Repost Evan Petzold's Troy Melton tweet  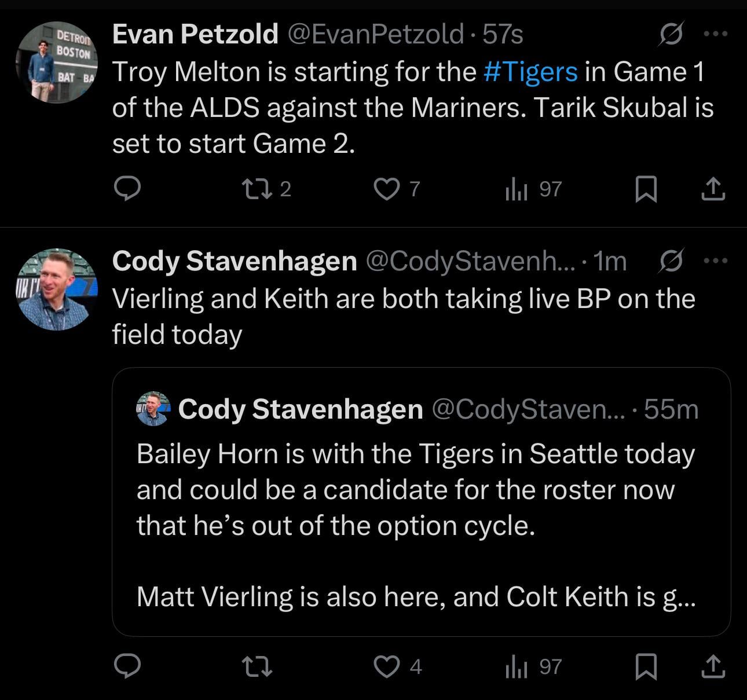tap(256, 189)
